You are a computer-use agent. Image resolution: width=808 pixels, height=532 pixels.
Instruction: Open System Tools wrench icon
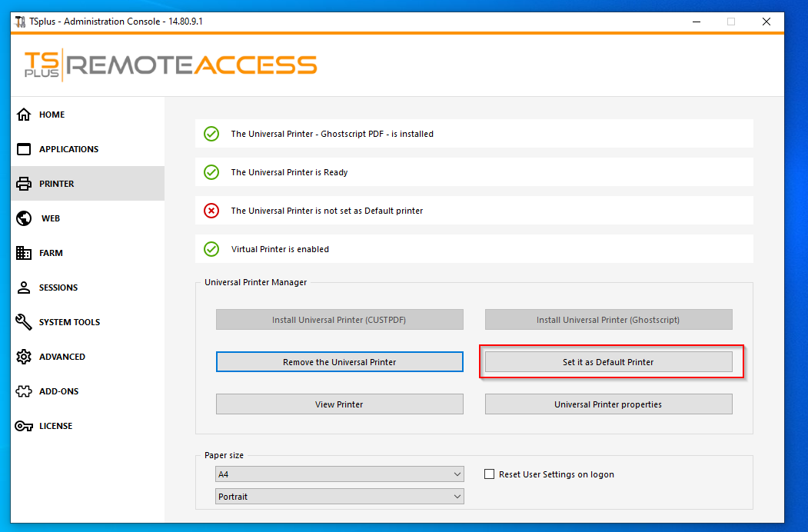click(24, 322)
